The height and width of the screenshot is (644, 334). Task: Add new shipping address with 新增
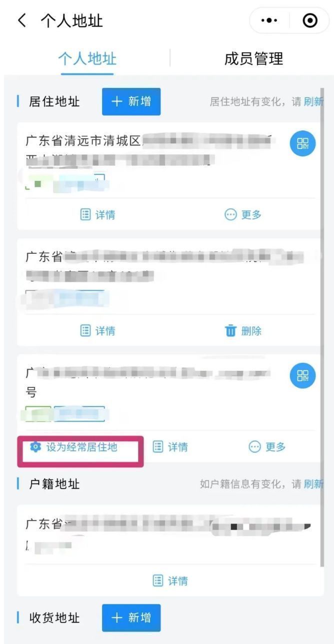coord(131,618)
